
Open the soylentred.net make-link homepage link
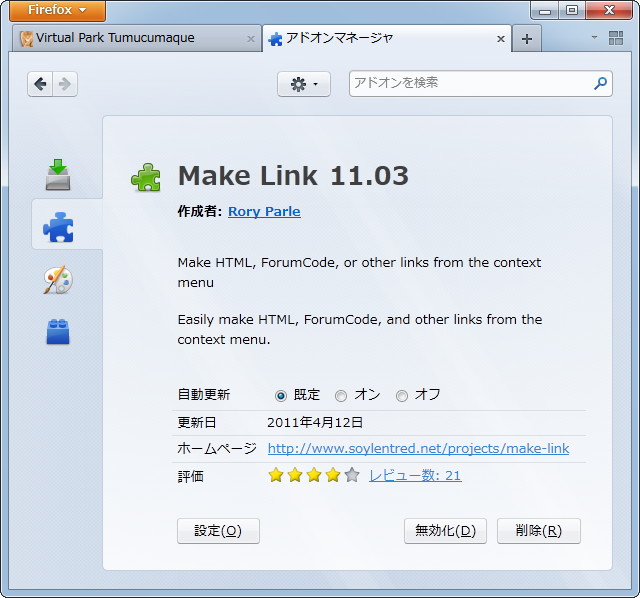tap(418, 449)
